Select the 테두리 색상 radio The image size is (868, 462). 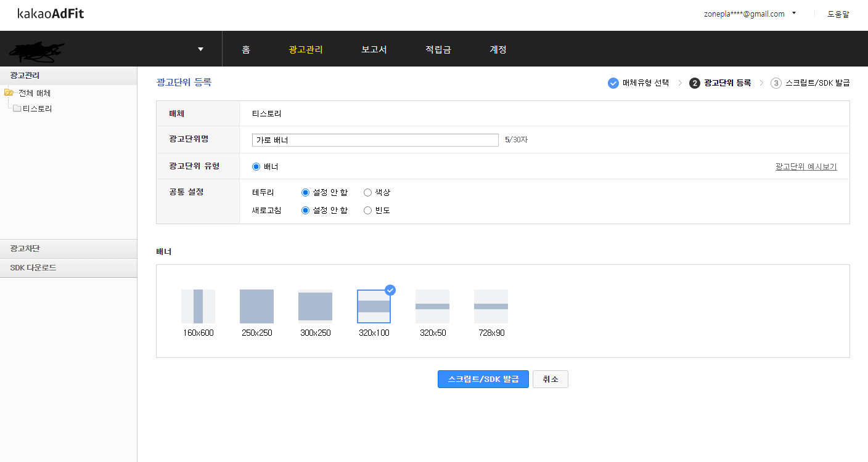[x=367, y=192]
